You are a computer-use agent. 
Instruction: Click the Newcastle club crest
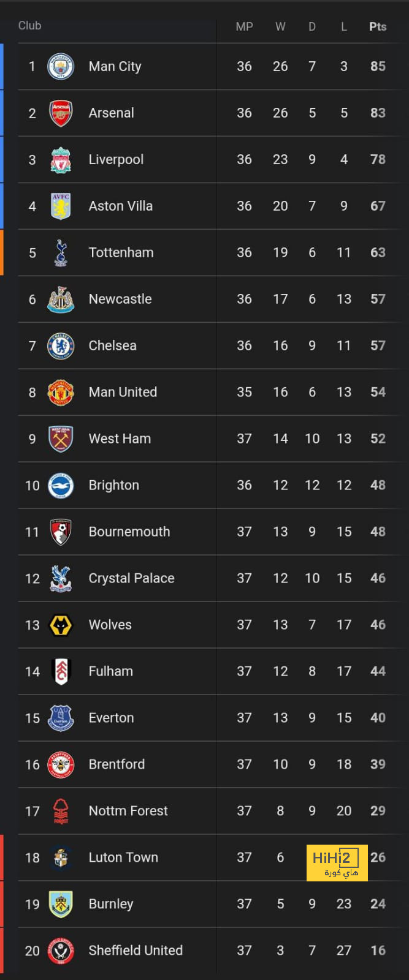[61, 299]
